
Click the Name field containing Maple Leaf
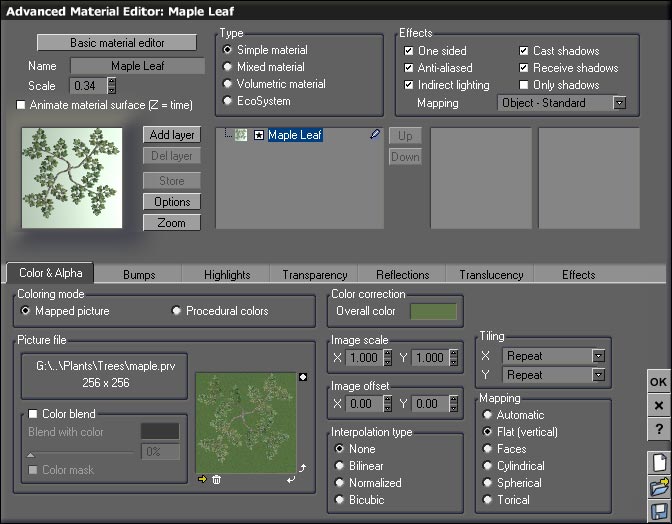pos(137,66)
